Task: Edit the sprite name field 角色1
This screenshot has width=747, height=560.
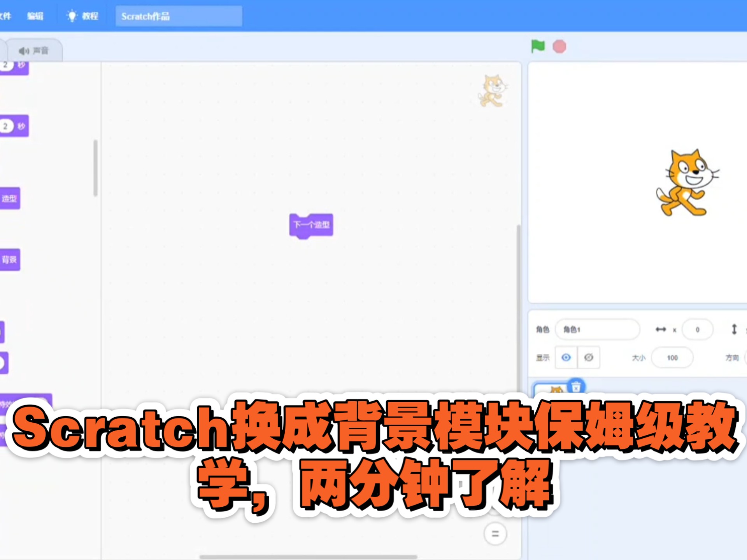Action: (597, 329)
